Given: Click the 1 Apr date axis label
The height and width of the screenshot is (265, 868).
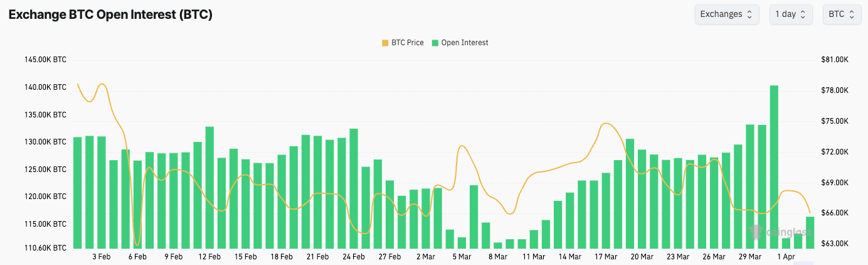Looking at the screenshot, I should point(786,257).
